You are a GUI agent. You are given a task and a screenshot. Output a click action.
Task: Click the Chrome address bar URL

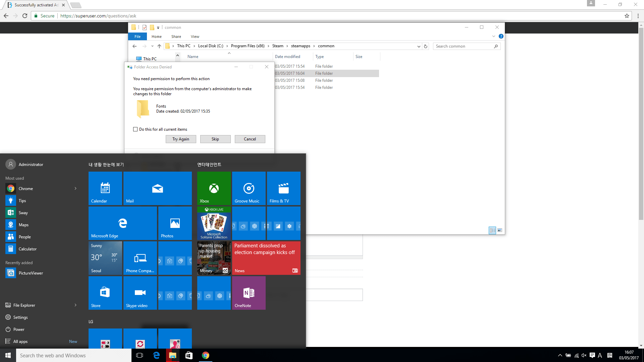(x=98, y=16)
